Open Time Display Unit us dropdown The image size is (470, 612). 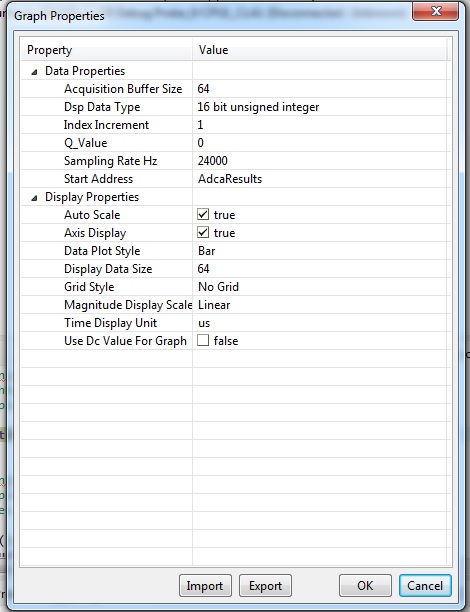click(x=321, y=322)
